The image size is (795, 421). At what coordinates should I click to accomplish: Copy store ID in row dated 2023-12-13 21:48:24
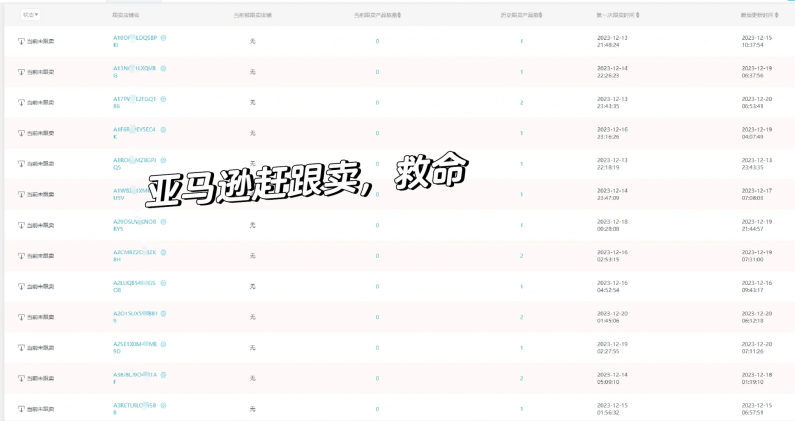(163, 38)
